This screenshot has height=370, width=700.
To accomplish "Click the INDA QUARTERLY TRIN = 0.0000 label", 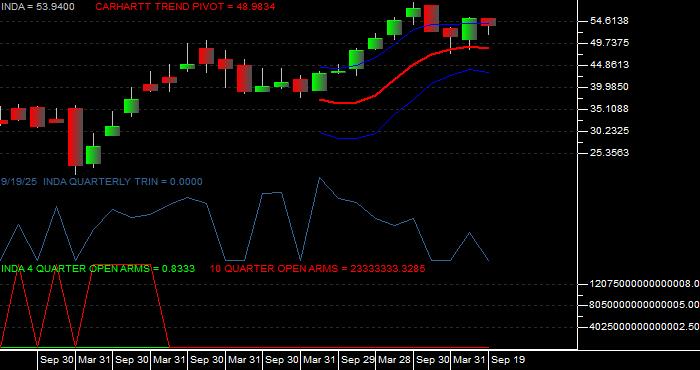I will tap(123, 182).
